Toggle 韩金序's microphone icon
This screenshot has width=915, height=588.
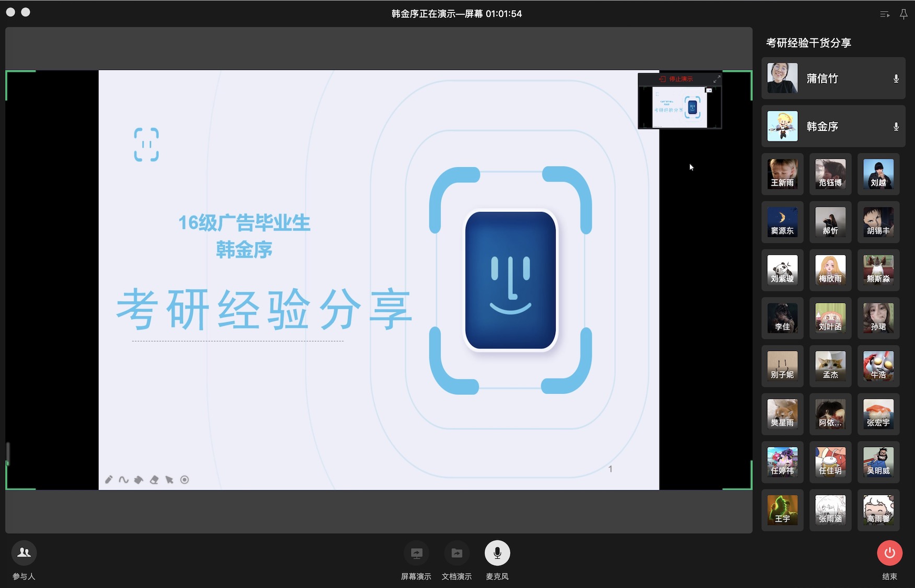[x=896, y=127]
